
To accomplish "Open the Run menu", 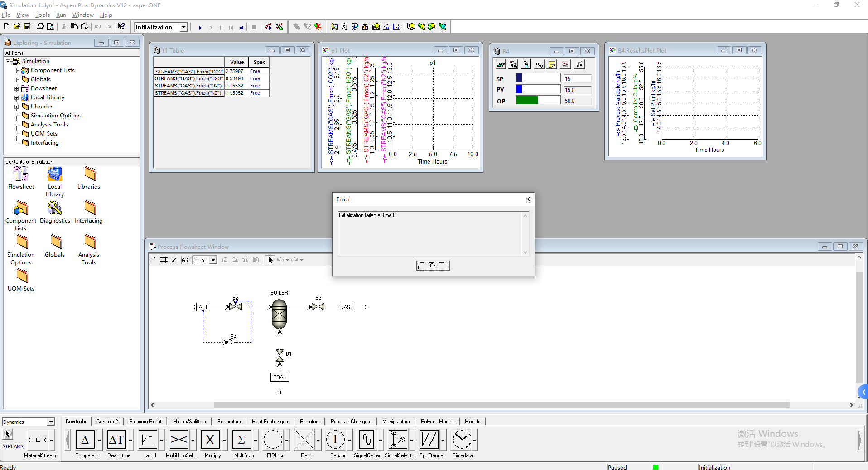I will [61, 15].
